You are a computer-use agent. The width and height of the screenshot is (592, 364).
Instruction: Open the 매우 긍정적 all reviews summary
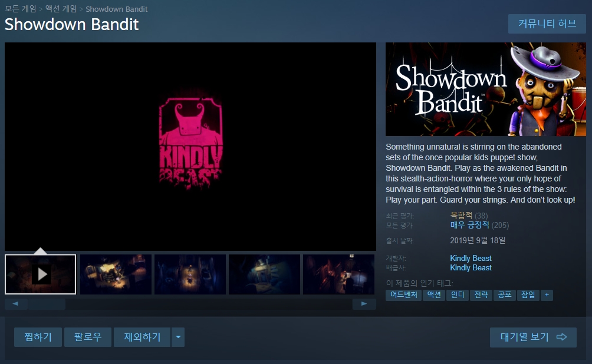(x=469, y=225)
